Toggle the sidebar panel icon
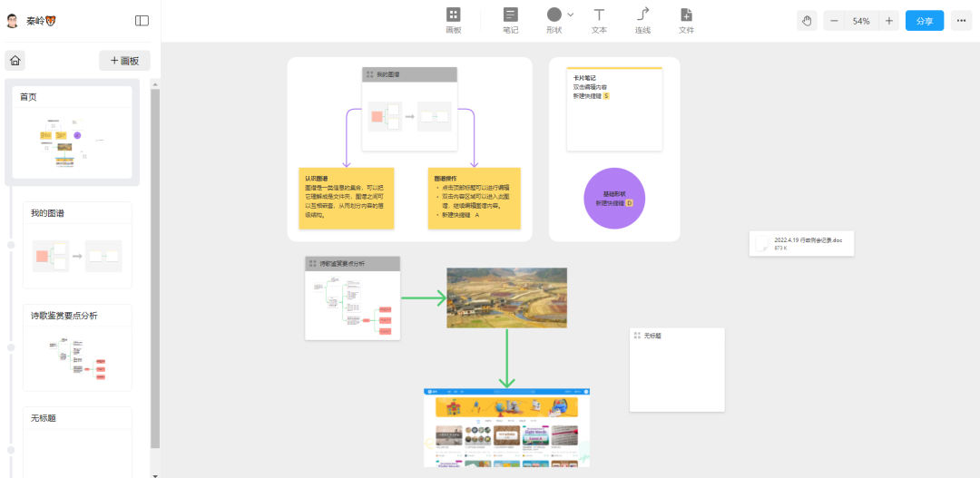This screenshot has width=980, height=478. [142, 21]
